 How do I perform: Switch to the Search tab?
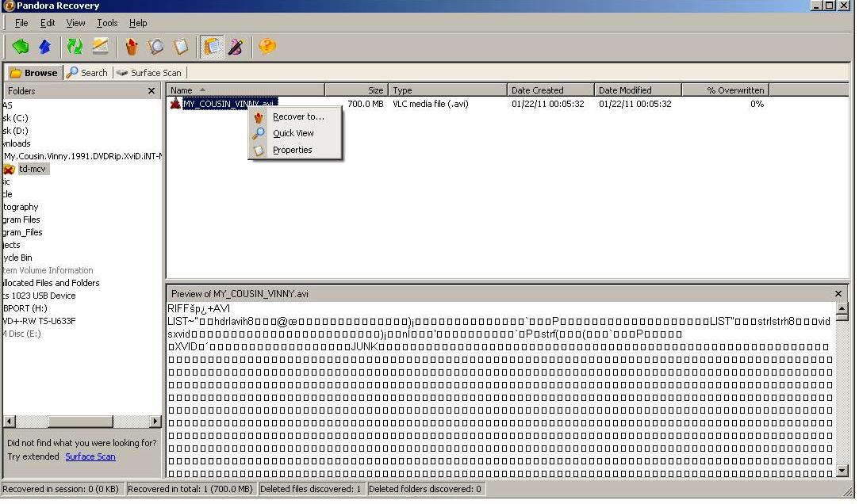click(87, 73)
